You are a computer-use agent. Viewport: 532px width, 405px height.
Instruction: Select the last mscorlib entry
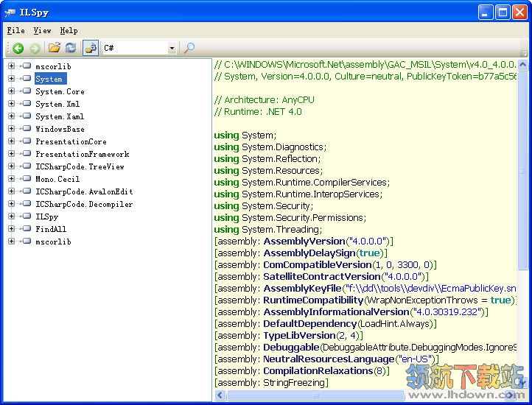(x=53, y=242)
